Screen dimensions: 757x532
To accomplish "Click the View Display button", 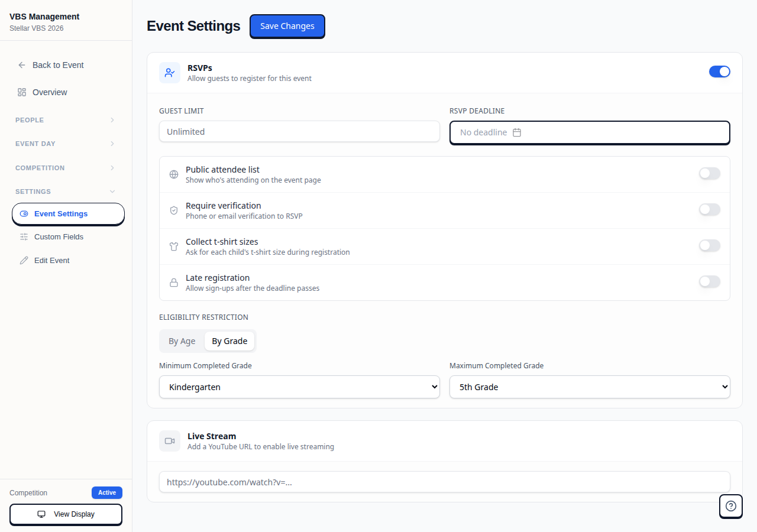I will pos(66,514).
